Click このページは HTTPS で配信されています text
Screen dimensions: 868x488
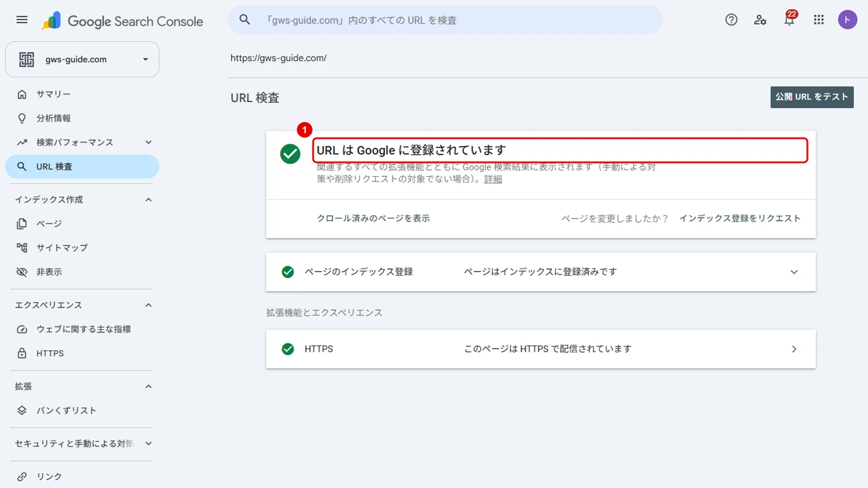pos(548,349)
